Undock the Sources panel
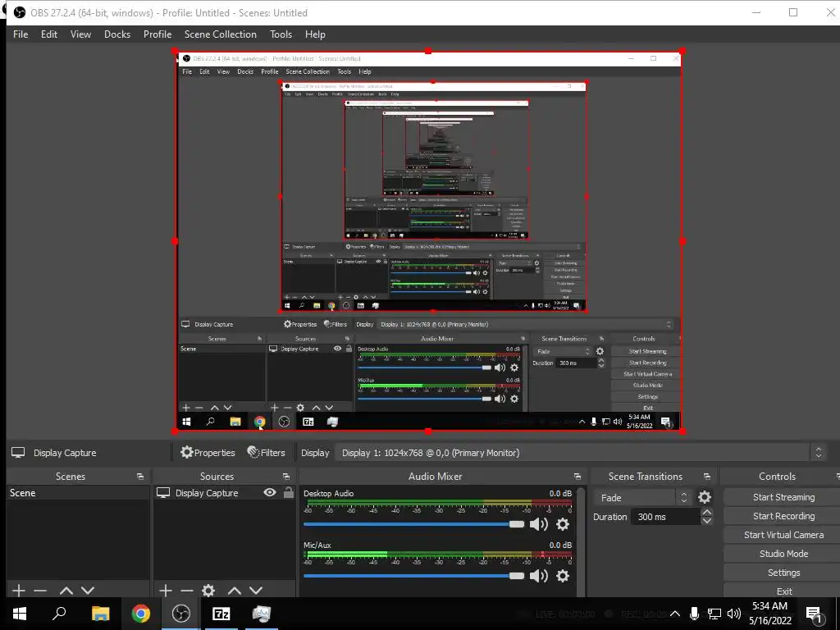This screenshot has width=840, height=630. point(286,477)
